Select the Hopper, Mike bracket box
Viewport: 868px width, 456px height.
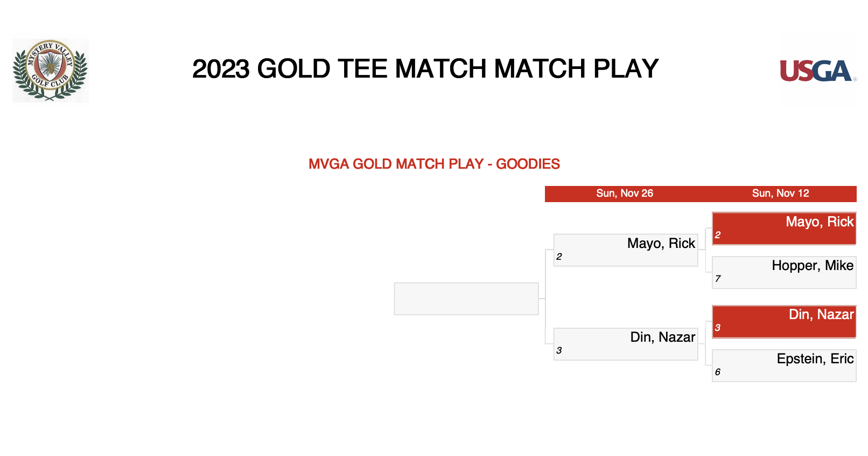784,272
